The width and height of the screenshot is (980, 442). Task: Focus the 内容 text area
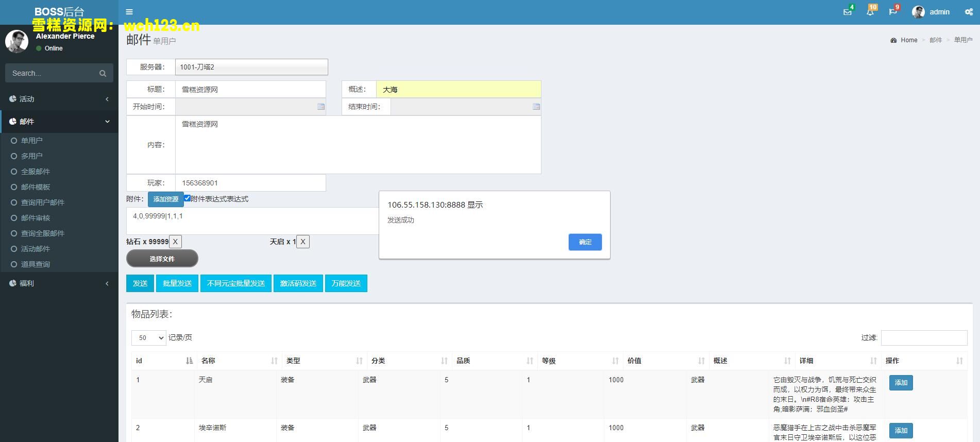[358, 145]
